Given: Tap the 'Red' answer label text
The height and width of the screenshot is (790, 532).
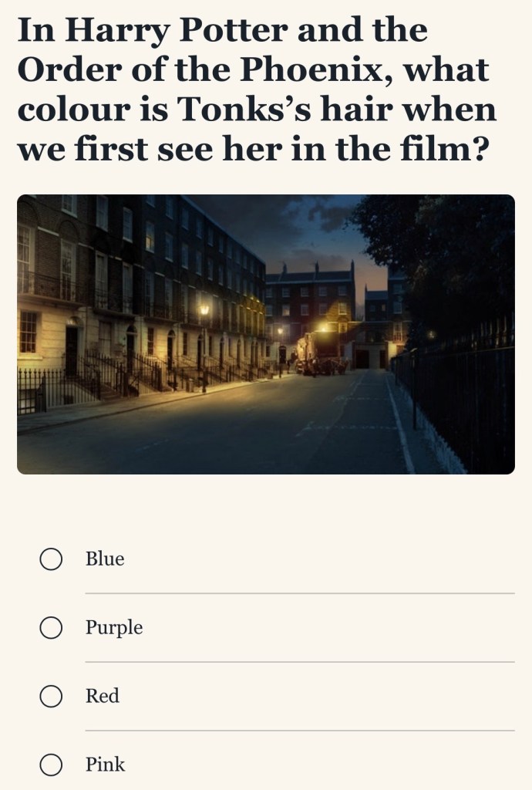Looking at the screenshot, I should 103,697.
